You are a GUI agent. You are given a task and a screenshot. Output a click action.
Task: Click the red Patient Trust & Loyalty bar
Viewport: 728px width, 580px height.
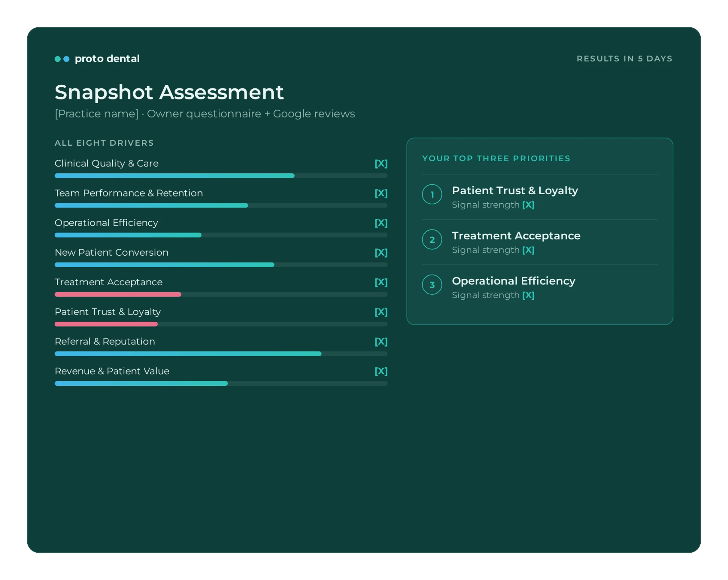point(221,324)
